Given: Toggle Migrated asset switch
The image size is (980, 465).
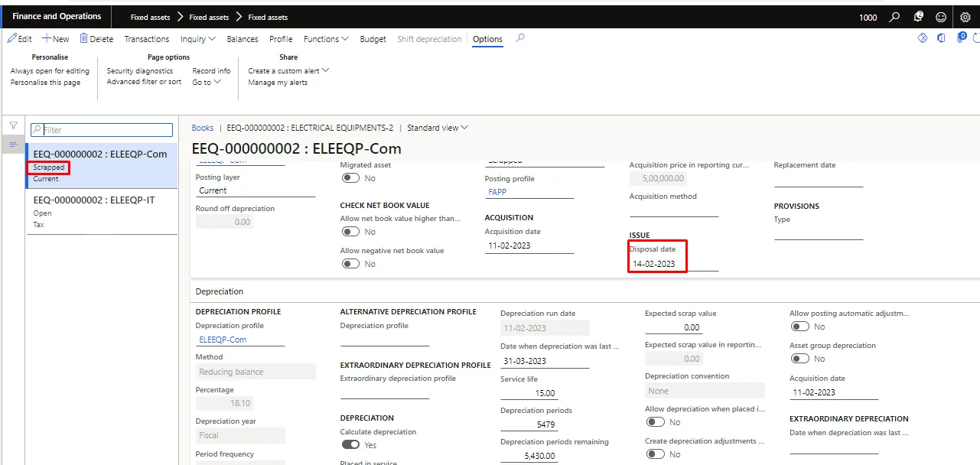Looking at the screenshot, I should click(x=350, y=178).
